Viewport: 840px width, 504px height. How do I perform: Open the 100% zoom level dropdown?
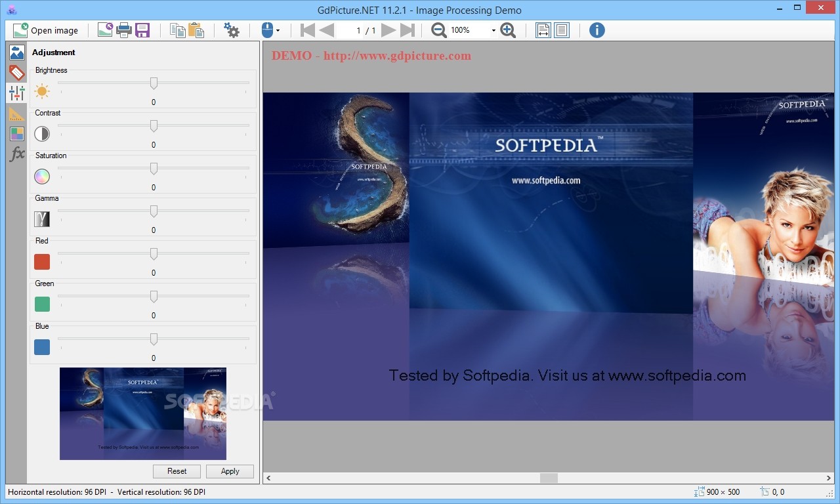(x=493, y=31)
